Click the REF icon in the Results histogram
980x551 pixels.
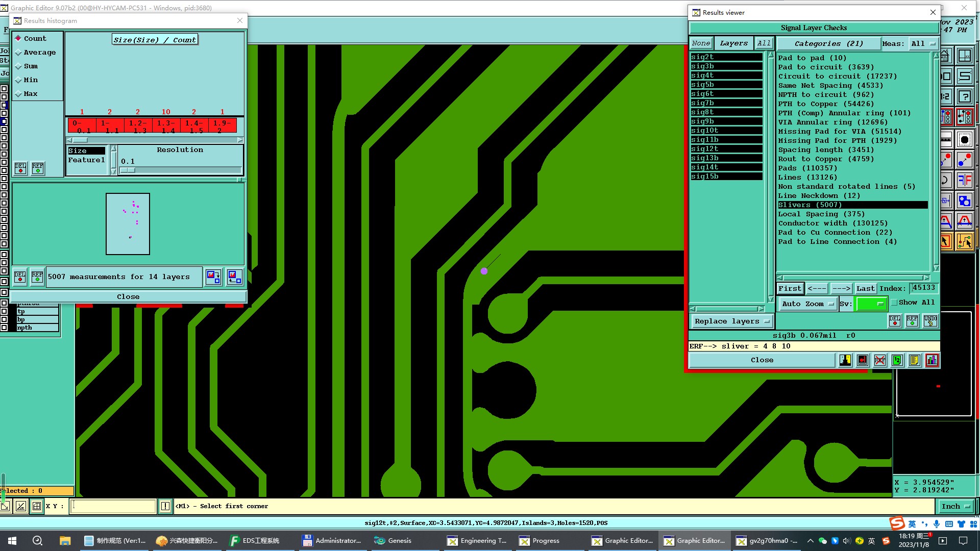pos(38,168)
